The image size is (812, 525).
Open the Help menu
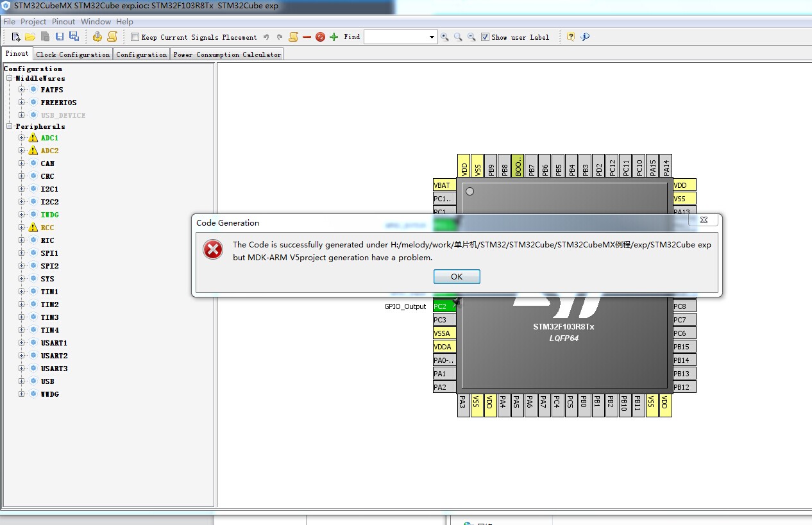tap(124, 22)
